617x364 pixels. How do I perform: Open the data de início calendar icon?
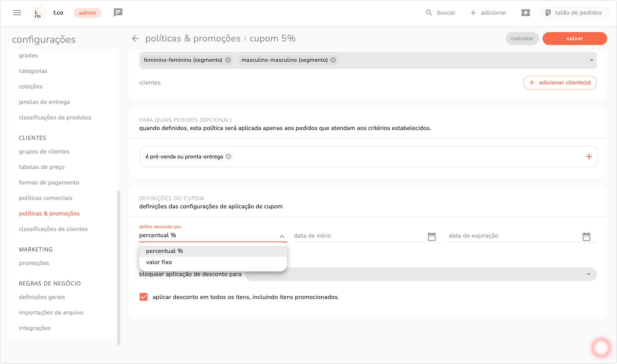(x=432, y=236)
